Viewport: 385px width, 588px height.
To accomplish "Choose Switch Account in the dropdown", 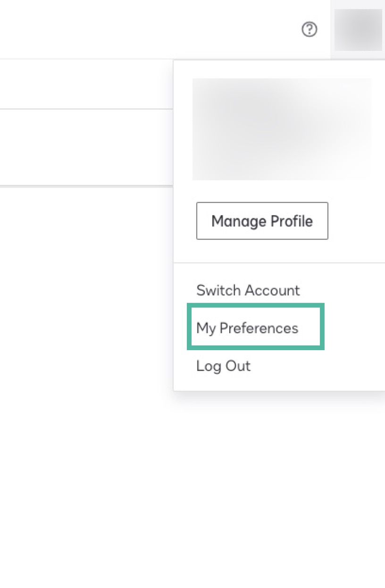I will click(x=248, y=290).
